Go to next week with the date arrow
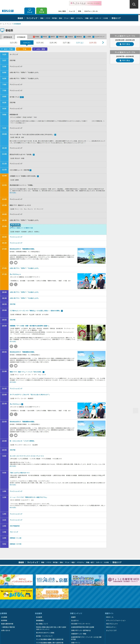 [103, 43]
